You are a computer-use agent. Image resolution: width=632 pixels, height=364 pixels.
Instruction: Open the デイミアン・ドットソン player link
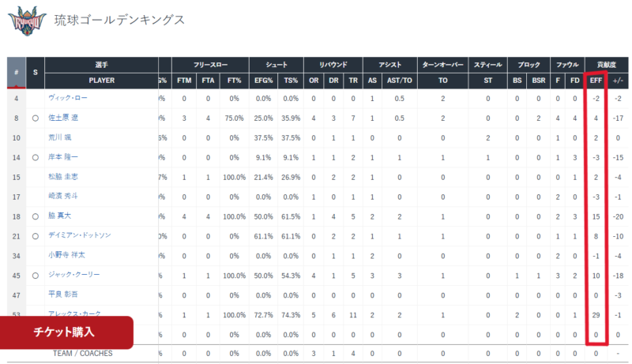80,235
